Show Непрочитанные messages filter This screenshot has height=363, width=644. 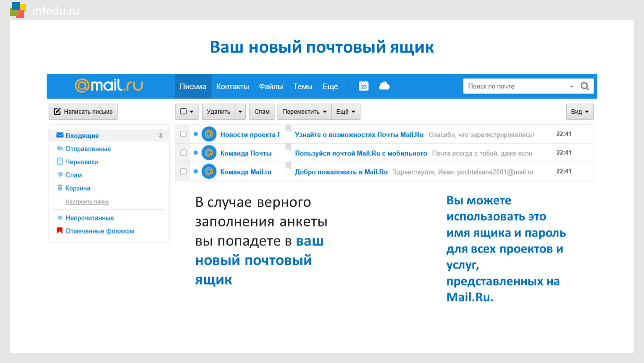(x=89, y=218)
